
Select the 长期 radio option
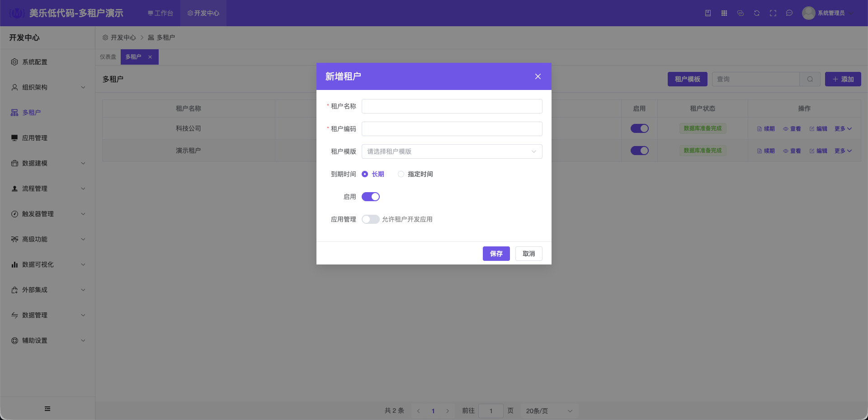coord(373,174)
